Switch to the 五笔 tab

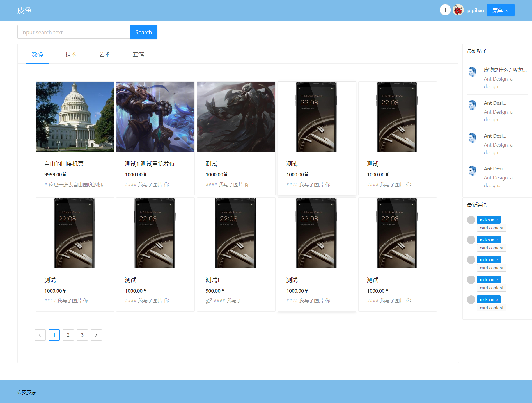point(138,54)
